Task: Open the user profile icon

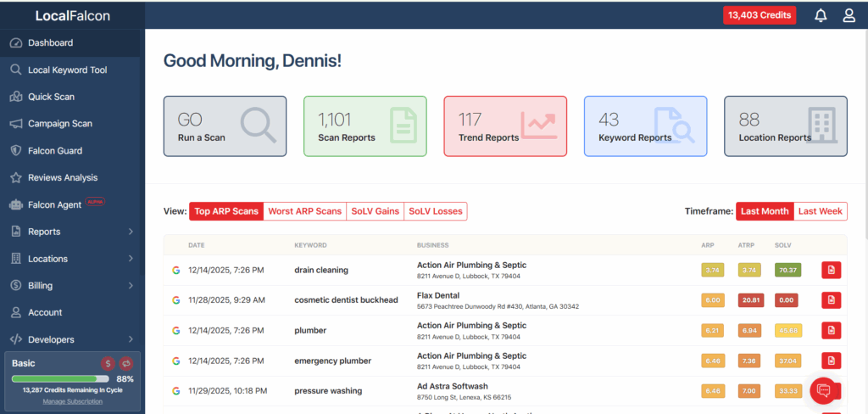Action: 849,15
